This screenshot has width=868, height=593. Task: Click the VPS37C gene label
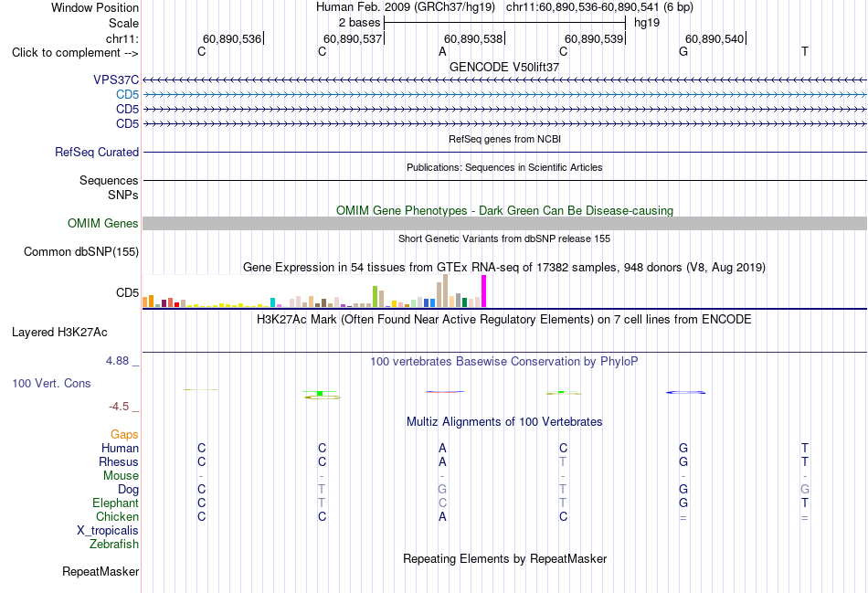point(116,79)
